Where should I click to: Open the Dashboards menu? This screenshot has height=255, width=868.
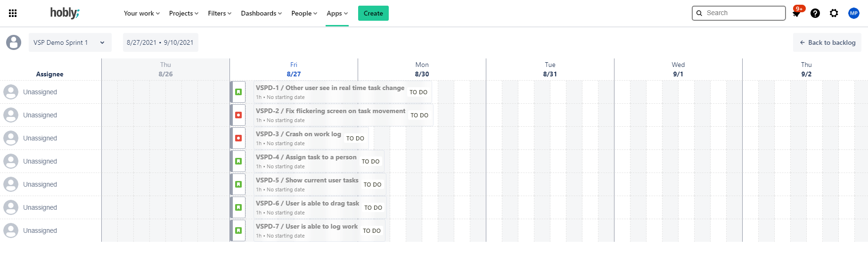261,13
